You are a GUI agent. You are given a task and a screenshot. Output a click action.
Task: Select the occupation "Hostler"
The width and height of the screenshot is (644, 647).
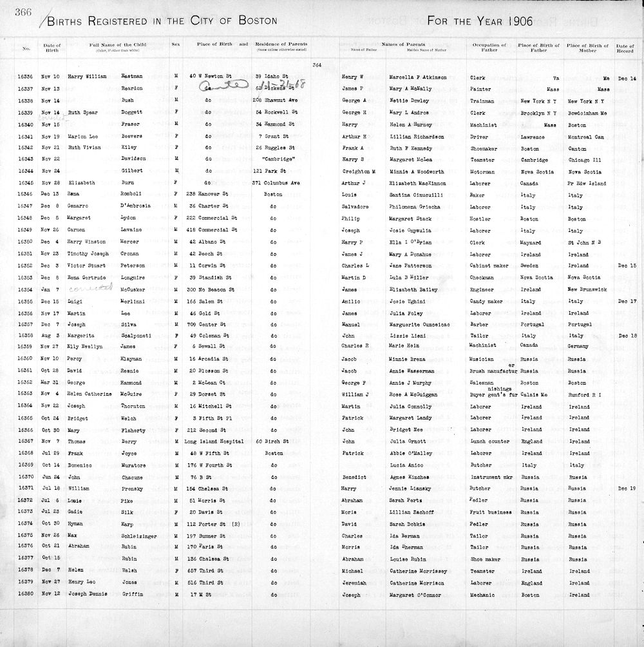tap(480, 219)
